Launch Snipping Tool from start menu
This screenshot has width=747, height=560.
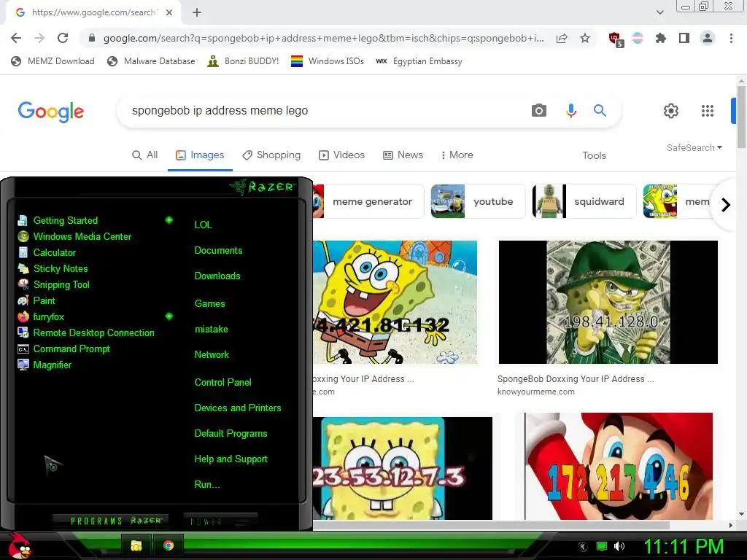(61, 285)
